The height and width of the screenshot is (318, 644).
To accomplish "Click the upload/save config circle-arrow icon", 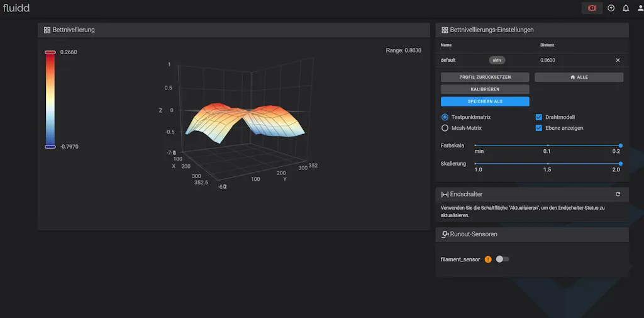I will [x=611, y=8].
